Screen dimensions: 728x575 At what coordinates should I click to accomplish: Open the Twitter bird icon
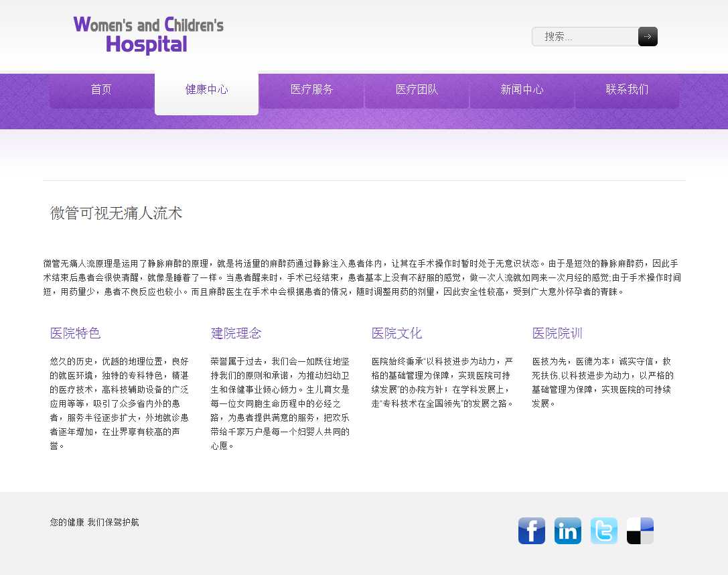(603, 531)
